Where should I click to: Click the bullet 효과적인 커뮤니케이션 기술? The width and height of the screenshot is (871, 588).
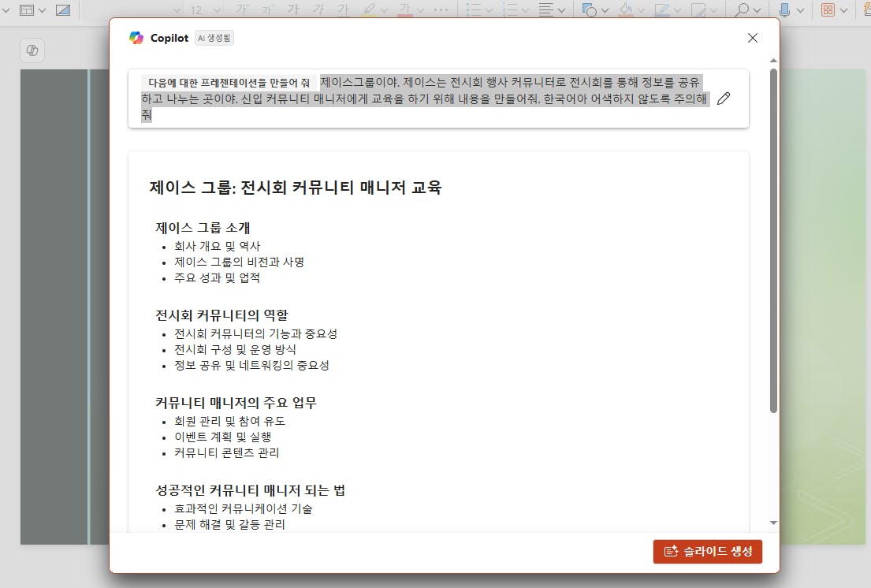click(x=244, y=508)
